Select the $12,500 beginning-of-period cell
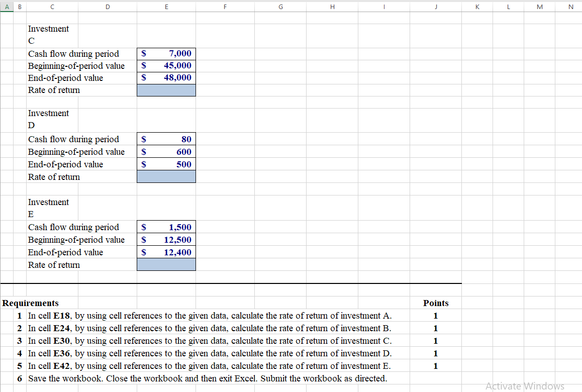 point(166,239)
